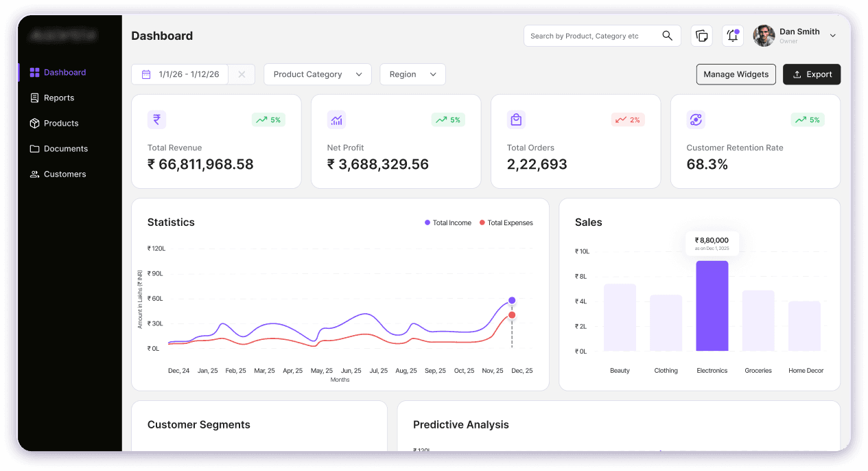Screen dimensions: 868x471
Task: Toggle the Total Income legend item
Action: pyautogui.click(x=448, y=222)
